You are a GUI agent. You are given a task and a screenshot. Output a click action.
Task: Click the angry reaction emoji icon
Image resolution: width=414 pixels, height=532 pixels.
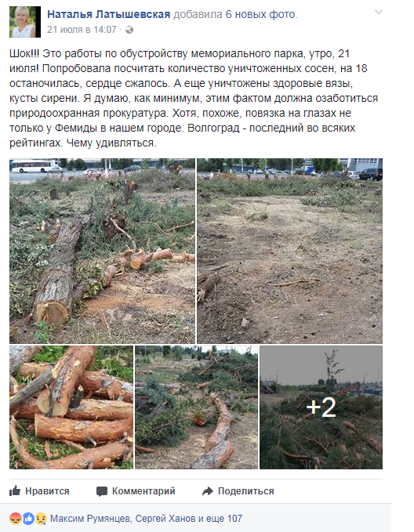[x=16, y=519]
